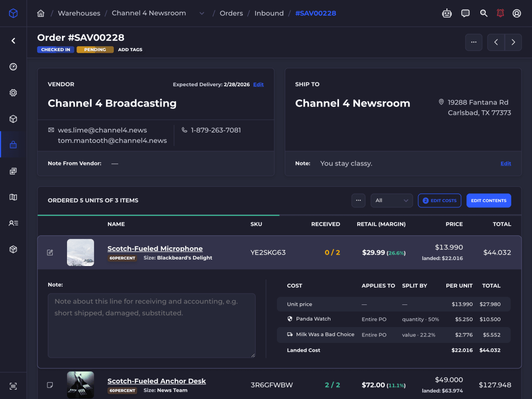Click the Edit Costs button

click(439, 200)
